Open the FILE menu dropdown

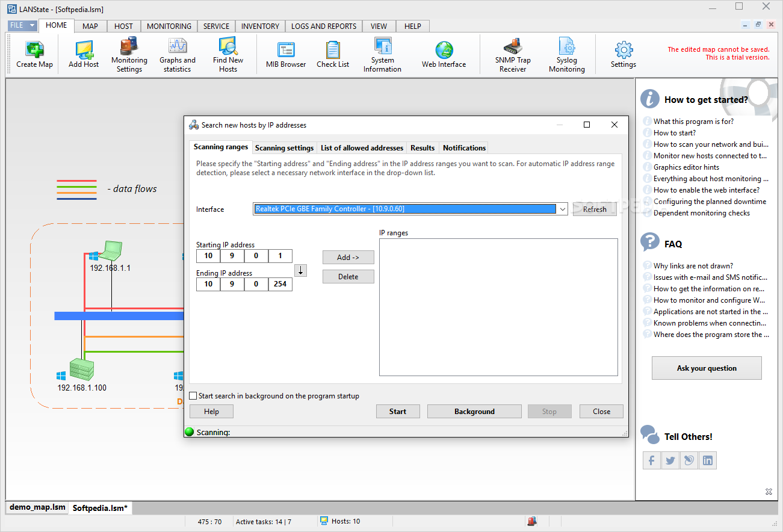pos(23,26)
